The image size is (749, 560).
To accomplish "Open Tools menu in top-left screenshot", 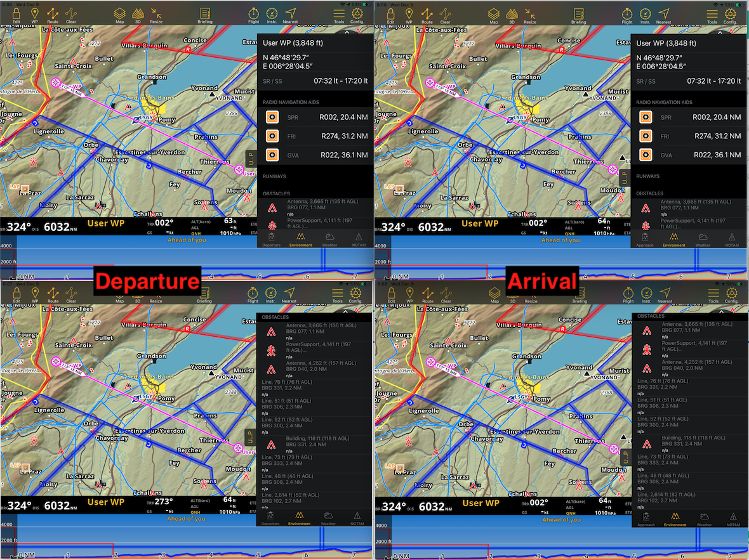I will (338, 13).
